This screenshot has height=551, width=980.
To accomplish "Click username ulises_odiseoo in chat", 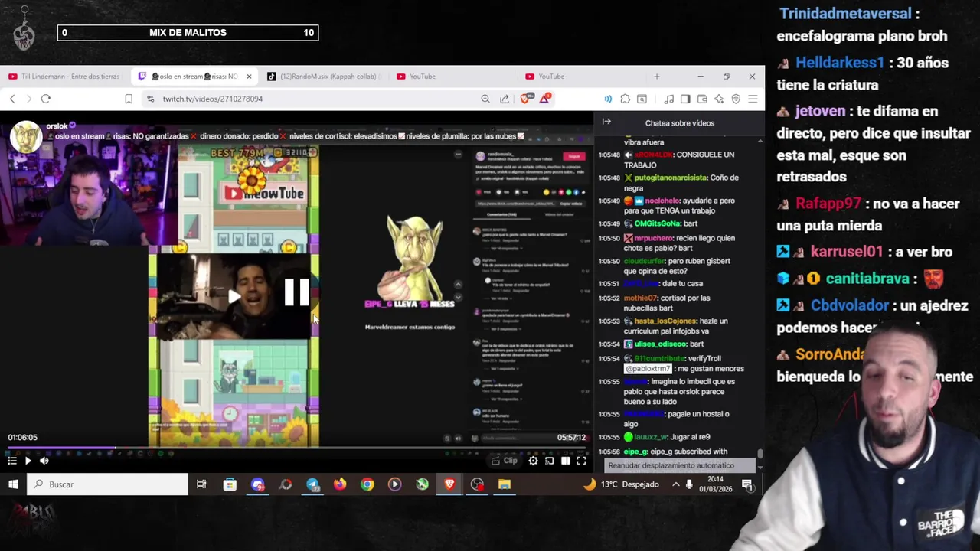I will pyautogui.click(x=661, y=344).
